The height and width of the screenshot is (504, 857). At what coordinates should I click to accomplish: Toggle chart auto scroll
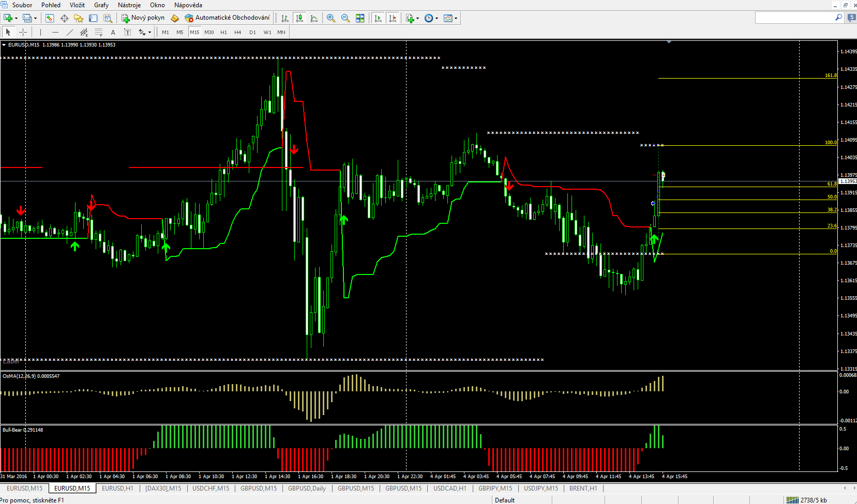[x=378, y=18]
